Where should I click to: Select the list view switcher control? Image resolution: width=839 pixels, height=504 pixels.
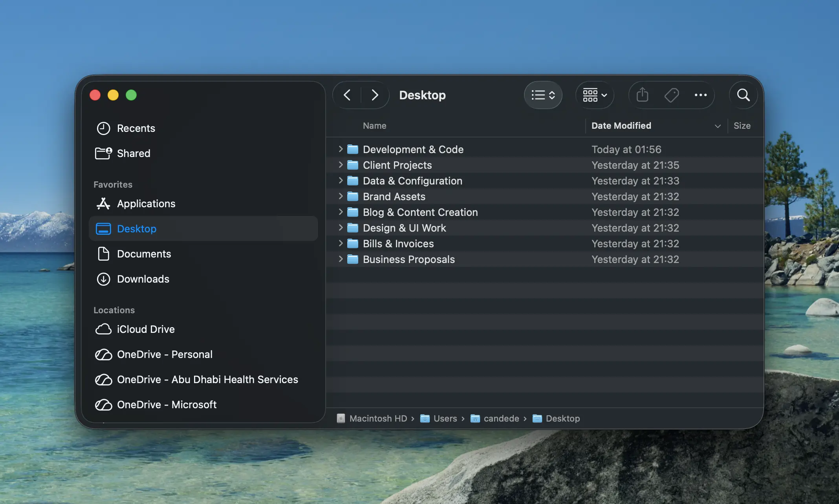coord(543,95)
